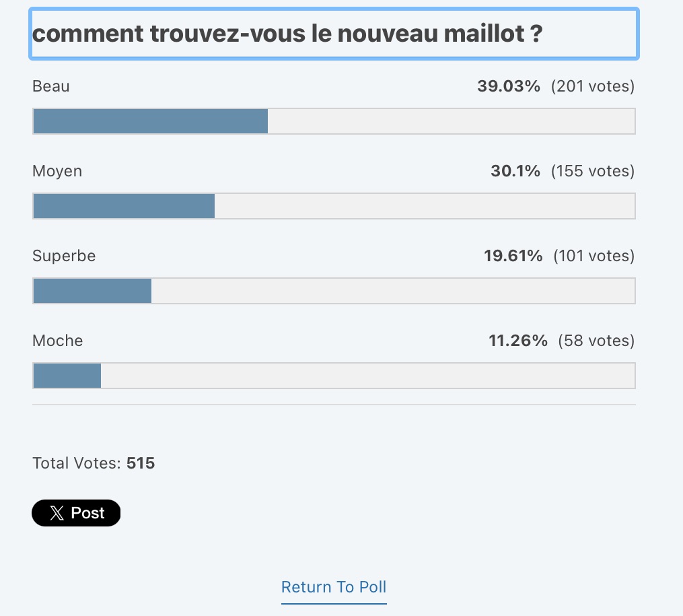Click the poll question heading about the maillot

coord(287,34)
